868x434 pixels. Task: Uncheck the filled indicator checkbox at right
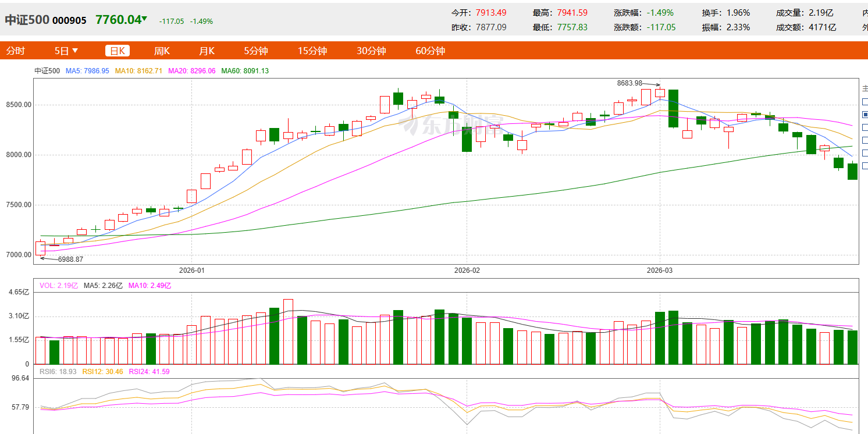coord(865,115)
